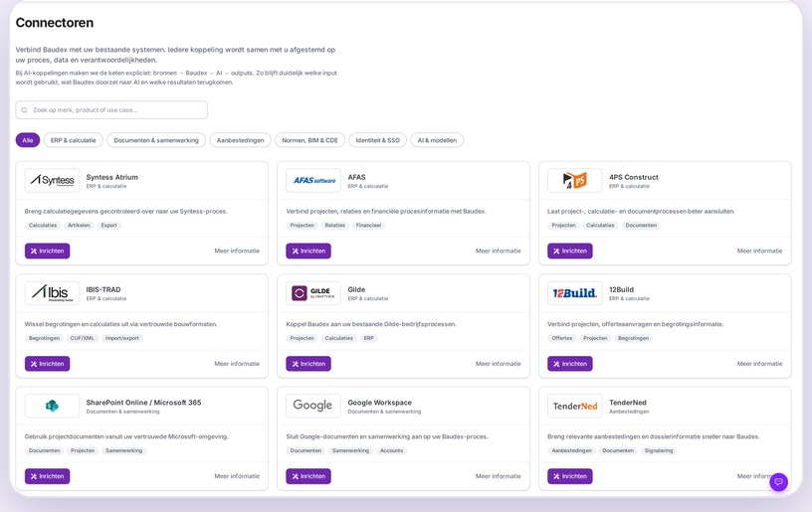Click the 4PS Construct logo
The image size is (812, 512).
point(575,181)
